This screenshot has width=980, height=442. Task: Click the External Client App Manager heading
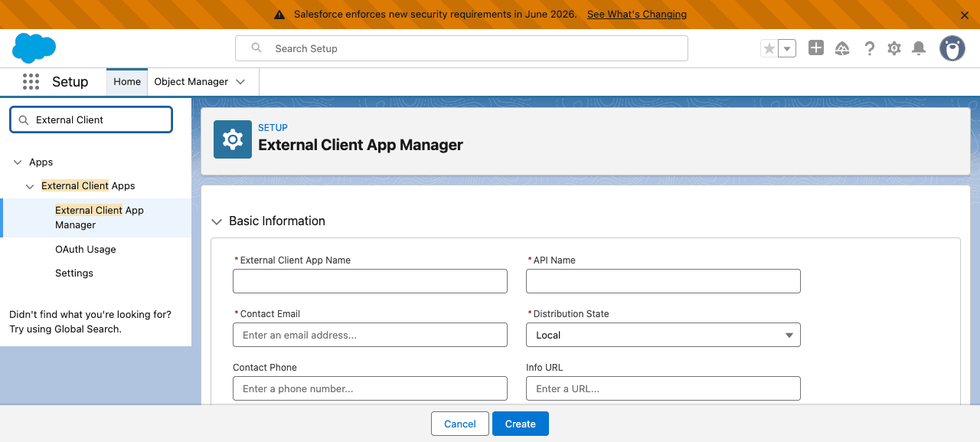pos(361,145)
